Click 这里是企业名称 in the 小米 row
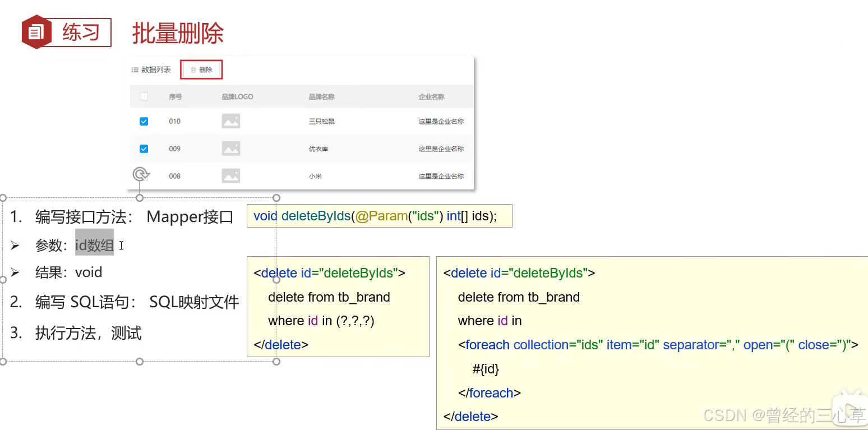Viewport: 868px width, 430px height. pyautogui.click(x=441, y=176)
